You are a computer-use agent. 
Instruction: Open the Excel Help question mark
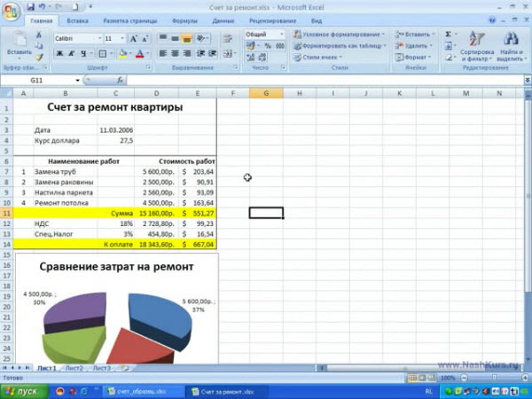[492, 20]
